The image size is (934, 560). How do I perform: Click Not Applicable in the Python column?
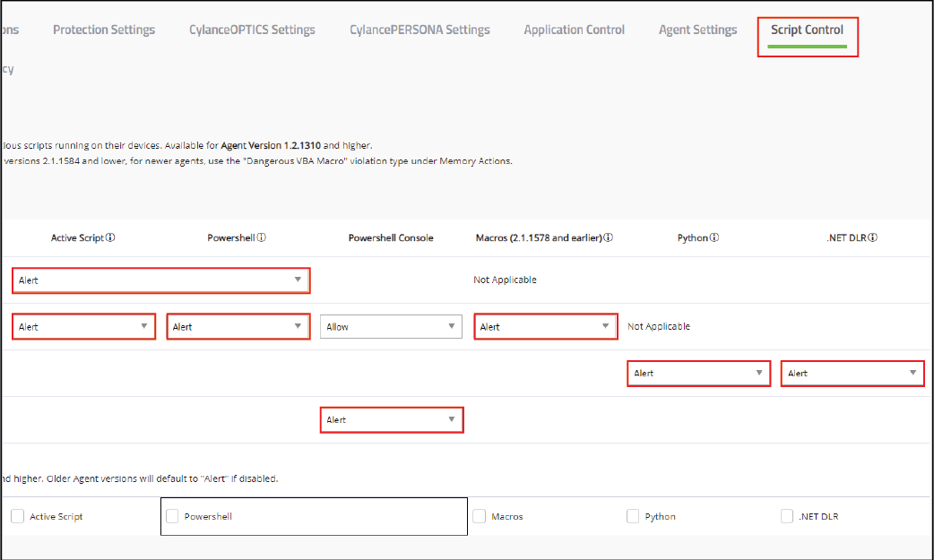pyautogui.click(x=659, y=326)
